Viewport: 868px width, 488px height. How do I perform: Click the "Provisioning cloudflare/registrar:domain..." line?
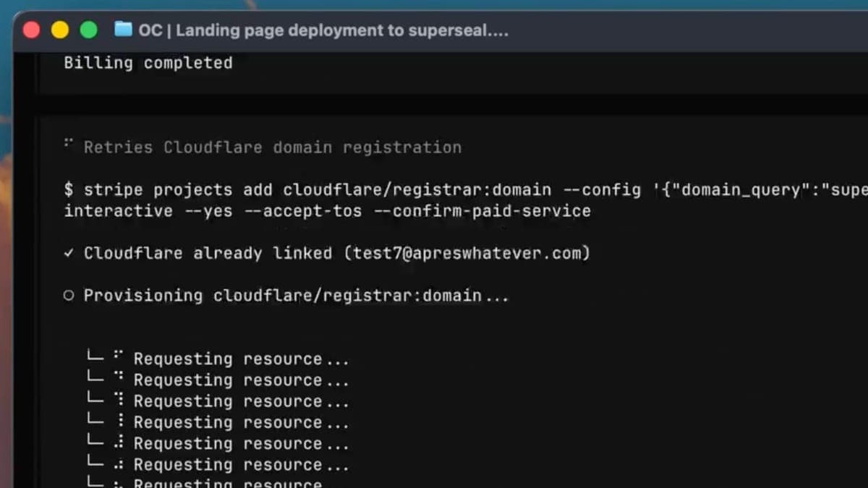click(x=297, y=296)
